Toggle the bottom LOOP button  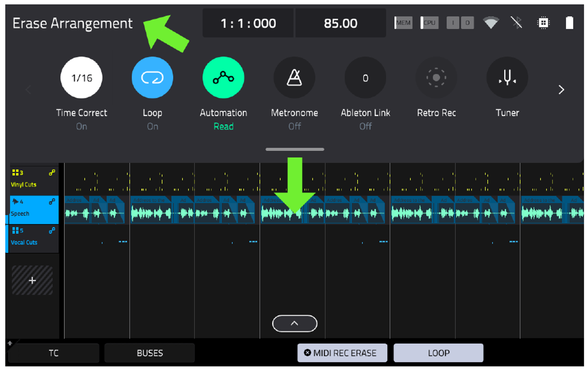[439, 353]
